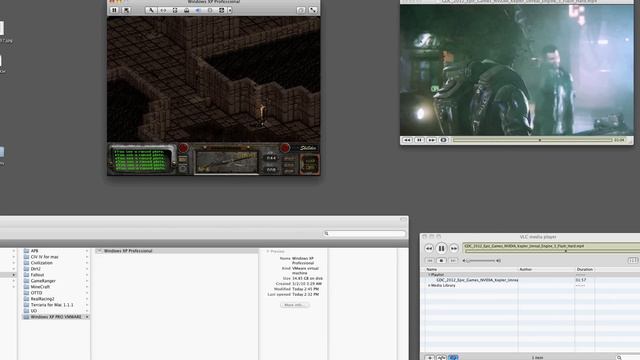The image size is (640, 360).
Task: Click the Finder window toolbar toggle pill
Action: pos(403,220)
